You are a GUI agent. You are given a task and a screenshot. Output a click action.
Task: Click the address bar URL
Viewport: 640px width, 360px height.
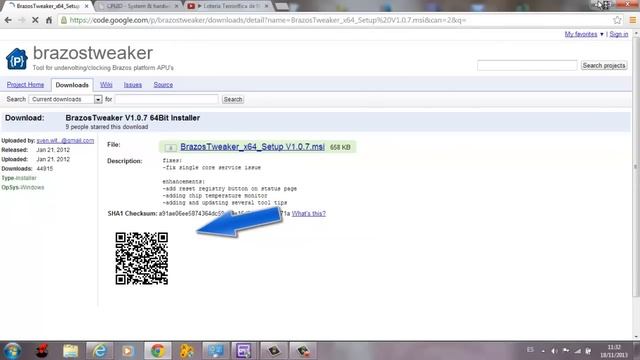(268, 20)
